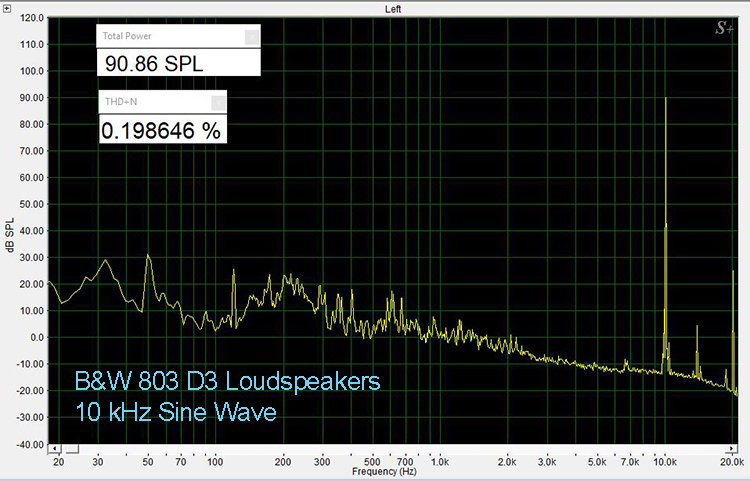Image resolution: width=750 pixels, height=481 pixels.
Task: Close the Total Power readout box
Action: (251, 36)
